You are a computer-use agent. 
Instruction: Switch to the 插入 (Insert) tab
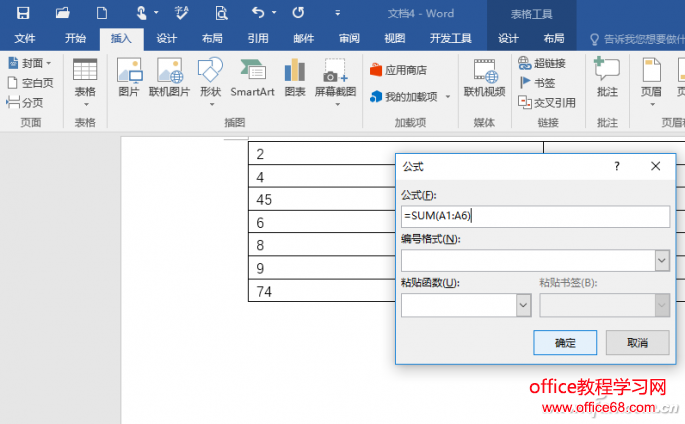(121, 39)
